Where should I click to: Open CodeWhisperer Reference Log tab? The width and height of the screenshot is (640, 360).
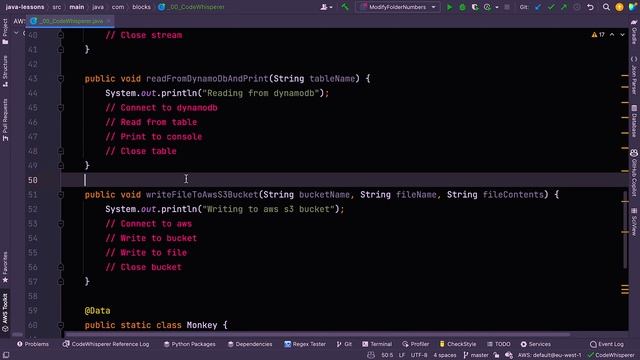pos(106,344)
